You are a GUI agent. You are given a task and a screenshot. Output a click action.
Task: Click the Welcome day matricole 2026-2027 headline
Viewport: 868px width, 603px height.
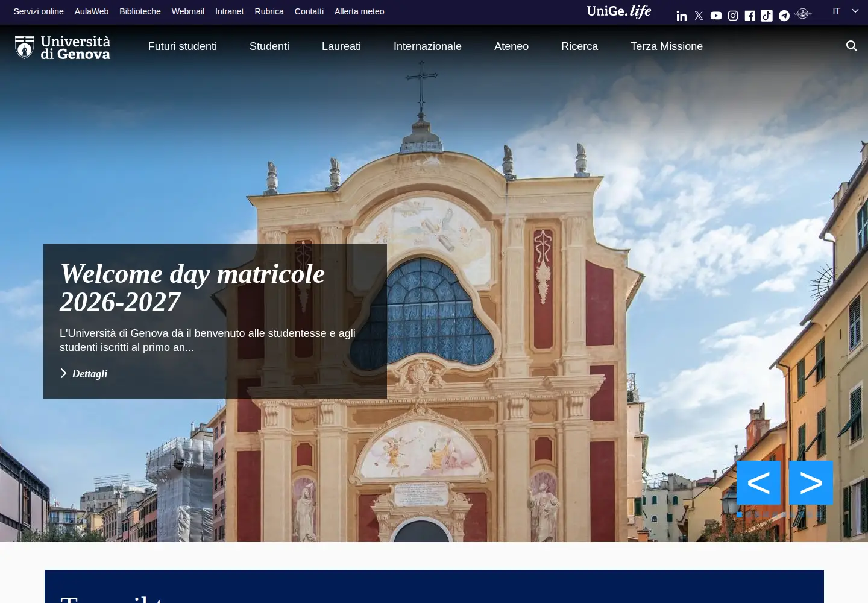192,288
